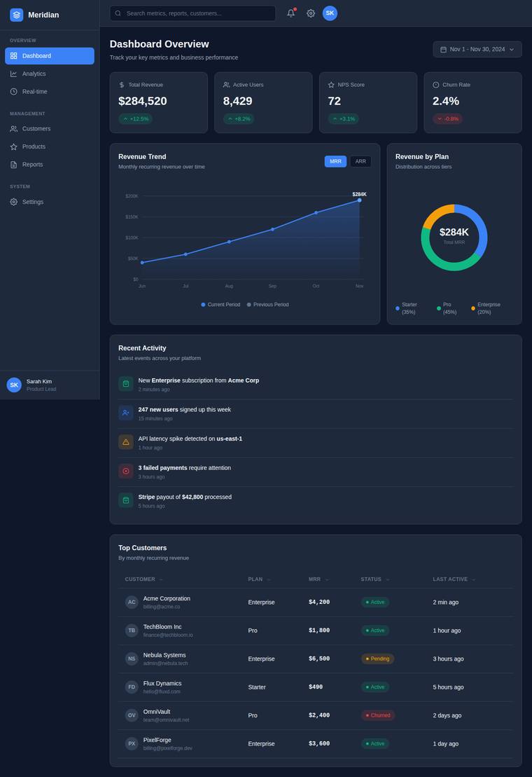Screen dimensions: 532x777
Task: Open Reports in the sidebar
Action: [x=50, y=165]
